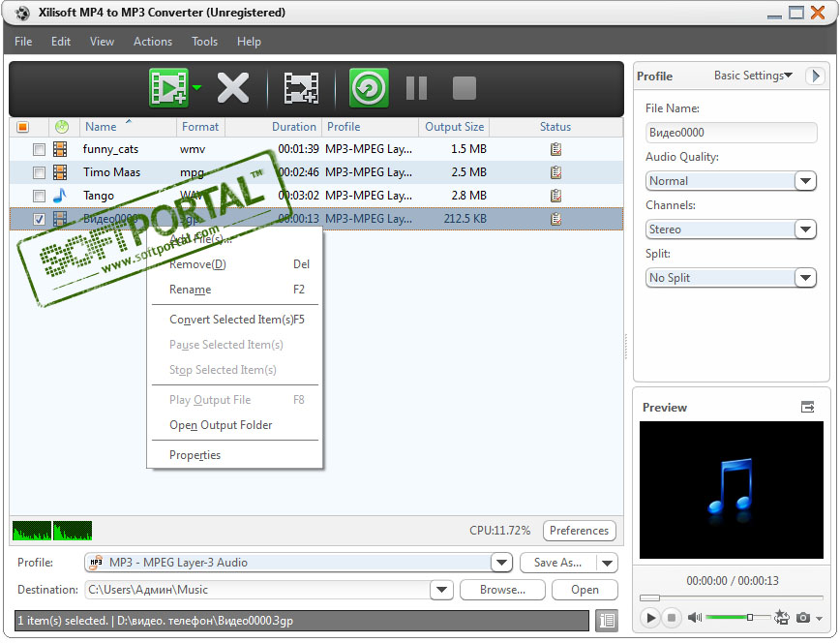Open the Help menu
This screenshot has height=643, width=840.
point(249,42)
